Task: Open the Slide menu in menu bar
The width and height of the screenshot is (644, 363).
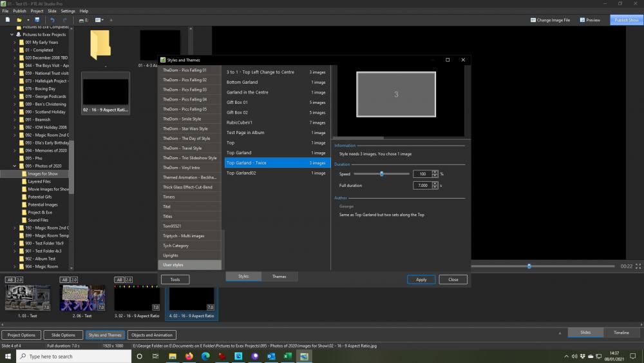Action: pyautogui.click(x=52, y=11)
